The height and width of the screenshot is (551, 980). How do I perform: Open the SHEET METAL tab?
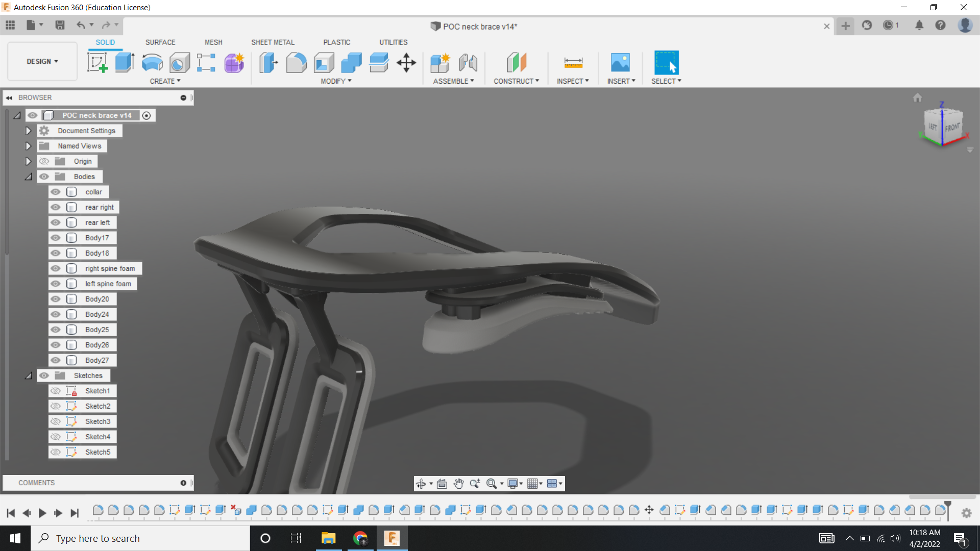coord(273,42)
